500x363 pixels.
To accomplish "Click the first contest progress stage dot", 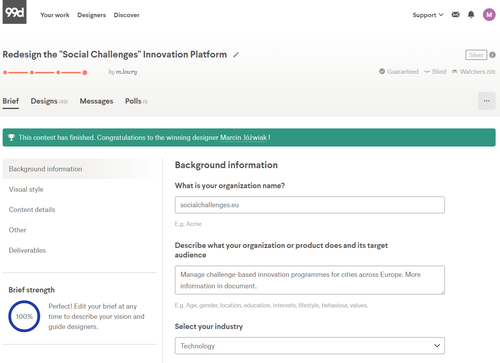I will click(5, 72).
